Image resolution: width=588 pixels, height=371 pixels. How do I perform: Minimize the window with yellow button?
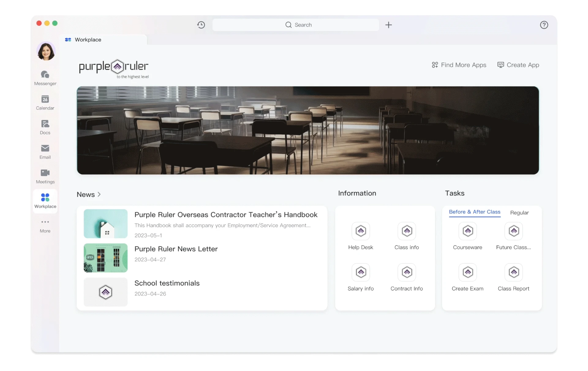(47, 23)
